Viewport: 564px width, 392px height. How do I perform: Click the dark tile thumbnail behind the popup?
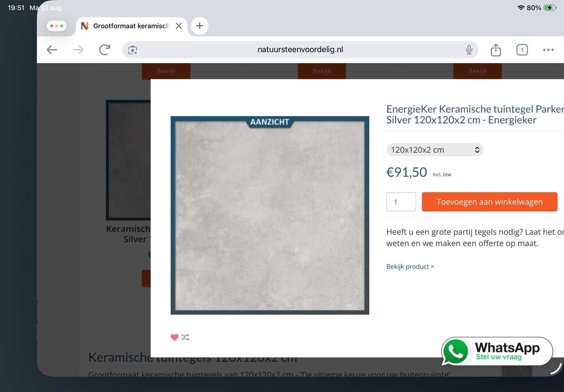(128, 160)
